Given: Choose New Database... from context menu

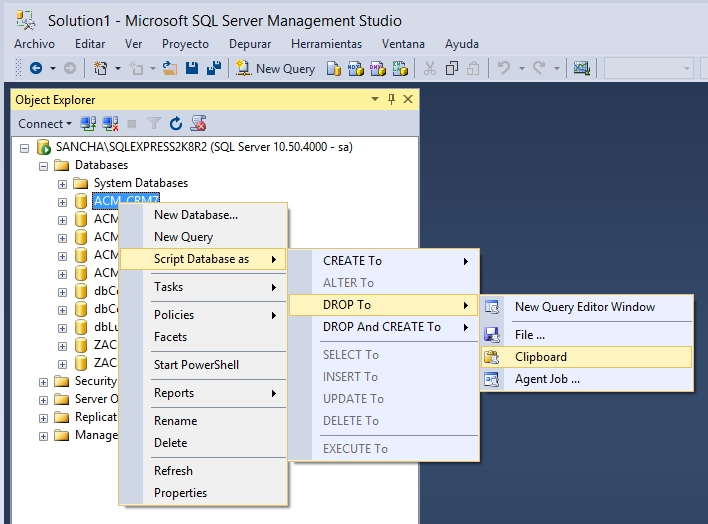Looking at the screenshot, I should click(x=203, y=215).
